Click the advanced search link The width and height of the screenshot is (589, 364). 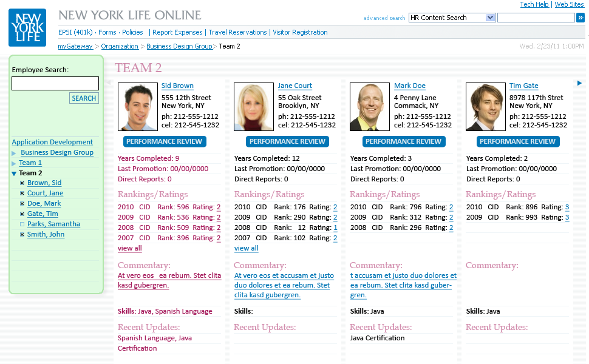click(384, 18)
